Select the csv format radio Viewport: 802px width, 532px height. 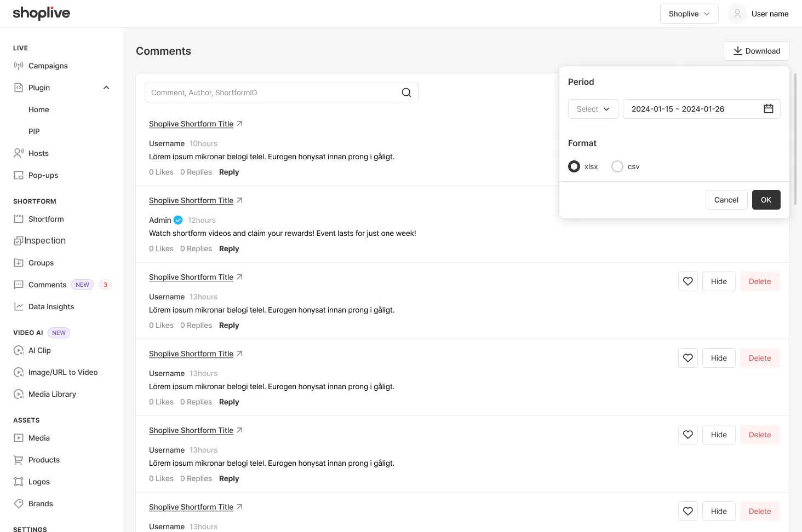point(617,166)
